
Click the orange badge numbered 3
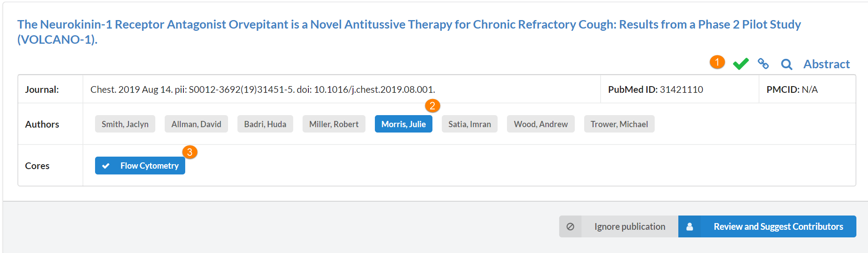click(190, 152)
